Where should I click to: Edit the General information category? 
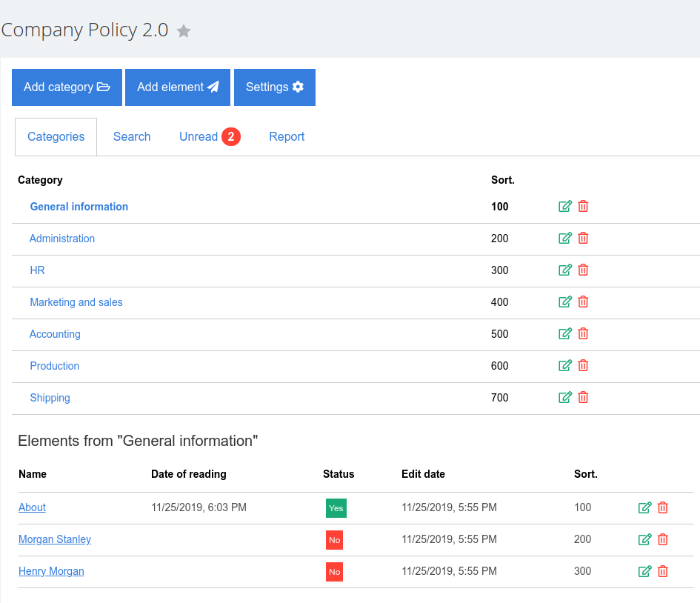[565, 206]
